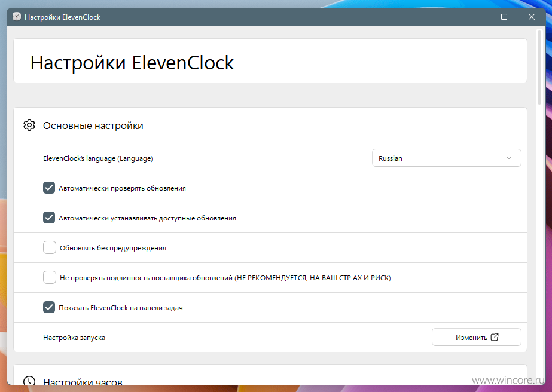The height and width of the screenshot is (392, 552).
Task: Click the chevron arrow in the Russian language box
Action: pyautogui.click(x=509, y=158)
